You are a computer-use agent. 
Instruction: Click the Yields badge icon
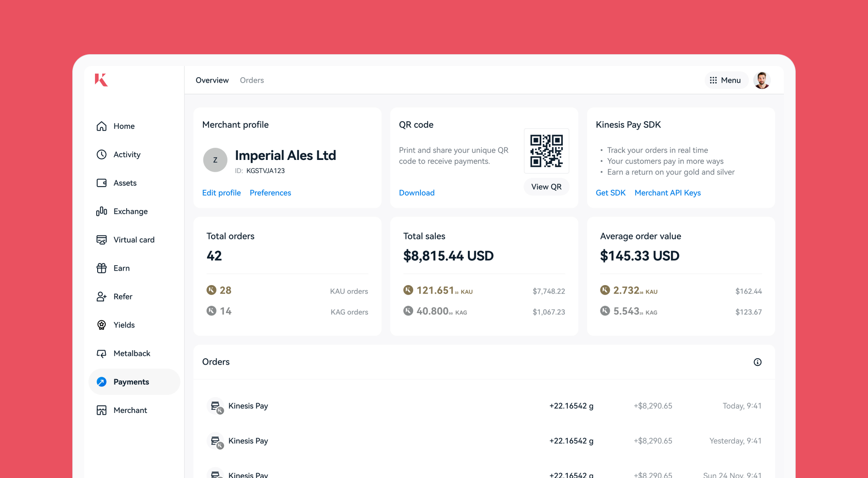point(102,325)
